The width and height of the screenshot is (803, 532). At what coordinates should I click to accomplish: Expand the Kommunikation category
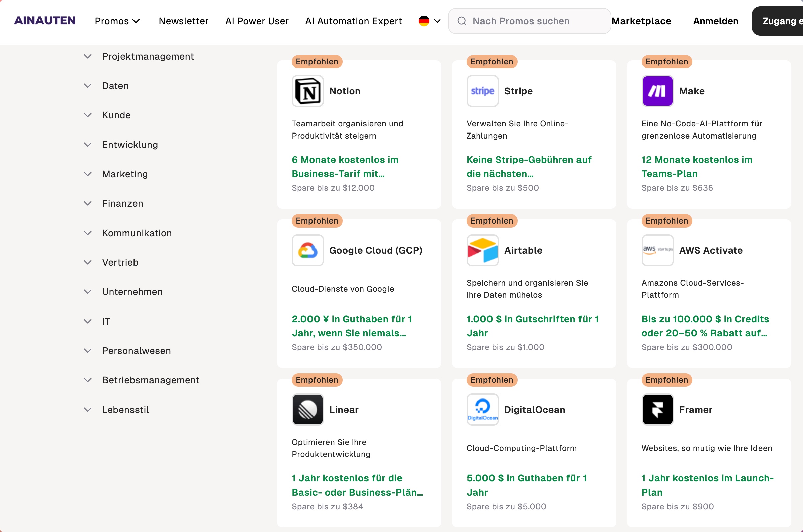(x=127, y=233)
